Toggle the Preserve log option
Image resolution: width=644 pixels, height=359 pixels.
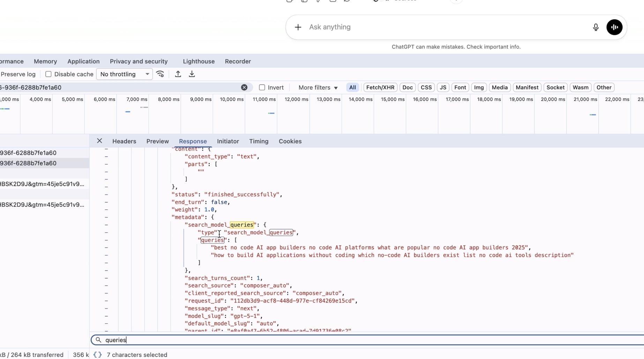click(x=18, y=74)
